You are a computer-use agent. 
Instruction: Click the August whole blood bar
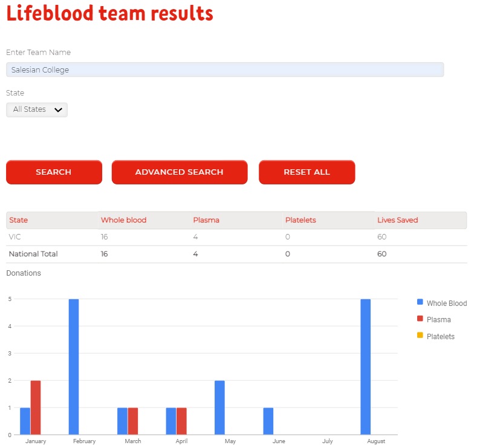pos(365,367)
